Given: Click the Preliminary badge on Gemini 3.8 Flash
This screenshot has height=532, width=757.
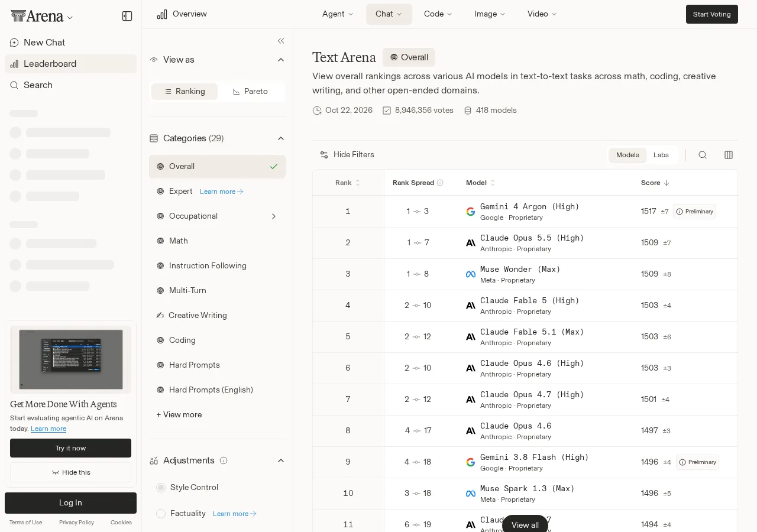Looking at the screenshot, I should tap(697, 462).
